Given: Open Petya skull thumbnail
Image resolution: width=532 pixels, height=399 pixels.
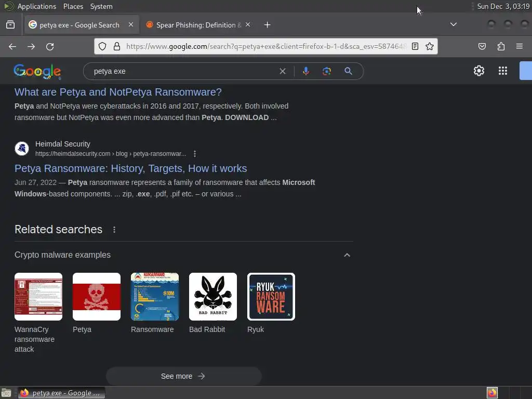Looking at the screenshot, I should (97, 297).
